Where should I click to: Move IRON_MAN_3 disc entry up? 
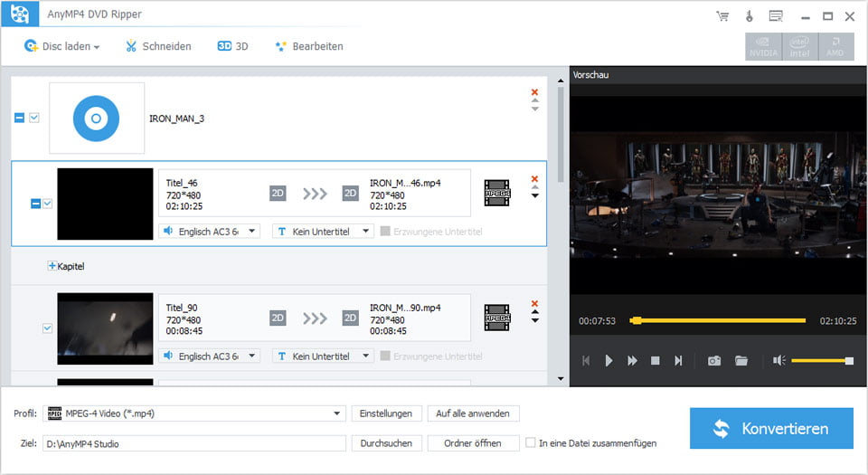[x=534, y=100]
